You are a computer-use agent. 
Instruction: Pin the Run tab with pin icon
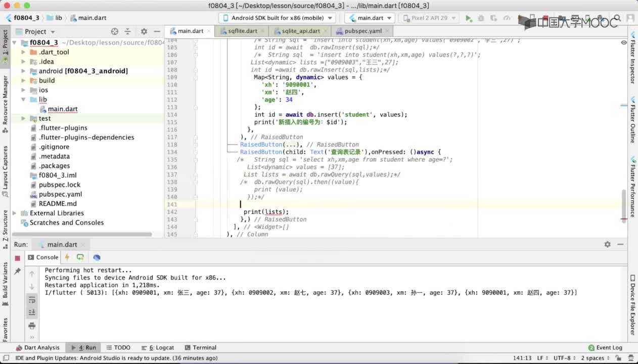click(x=17, y=271)
